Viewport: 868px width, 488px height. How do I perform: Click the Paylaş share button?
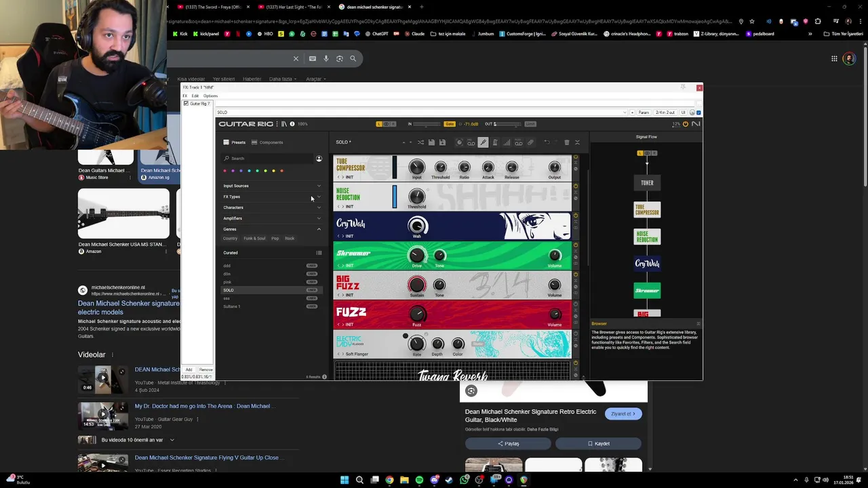pyautogui.click(x=508, y=444)
